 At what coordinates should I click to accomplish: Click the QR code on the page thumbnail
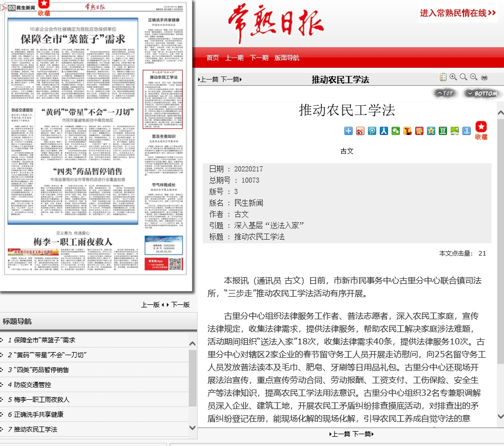coord(175,264)
